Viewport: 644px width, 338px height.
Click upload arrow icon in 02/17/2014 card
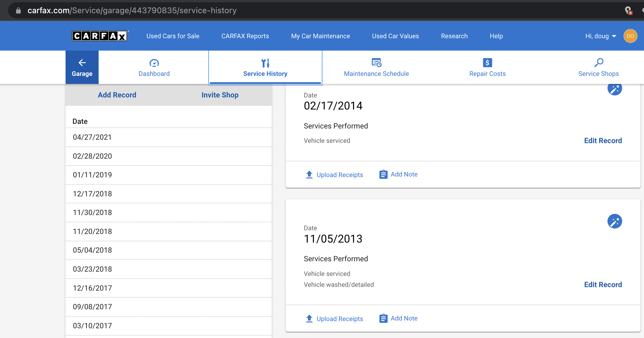[x=309, y=174]
